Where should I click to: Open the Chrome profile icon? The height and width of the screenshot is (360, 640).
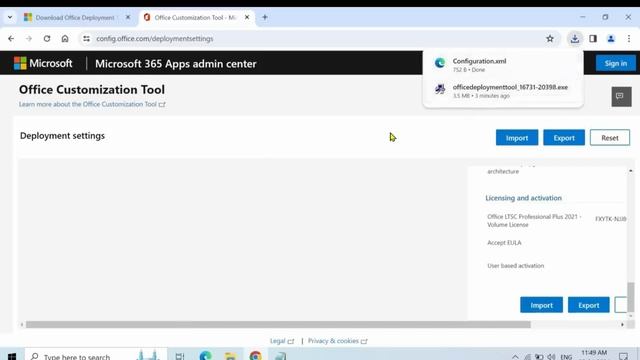coord(611,38)
